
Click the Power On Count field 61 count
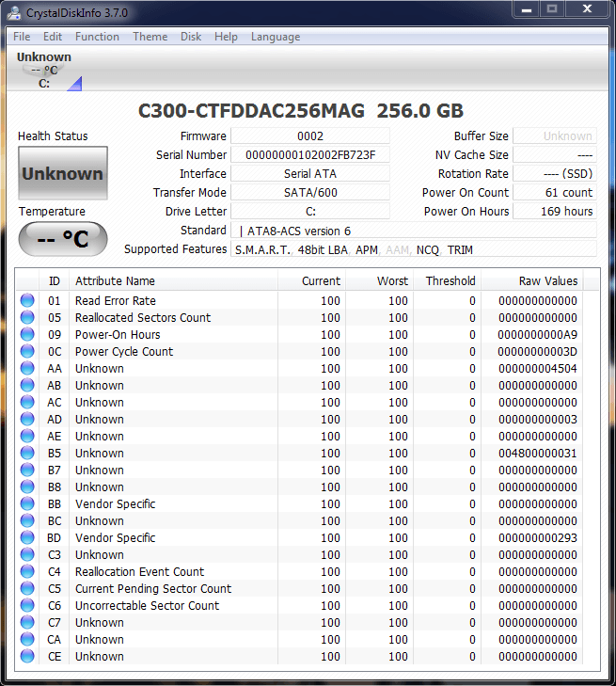(x=555, y=193)
